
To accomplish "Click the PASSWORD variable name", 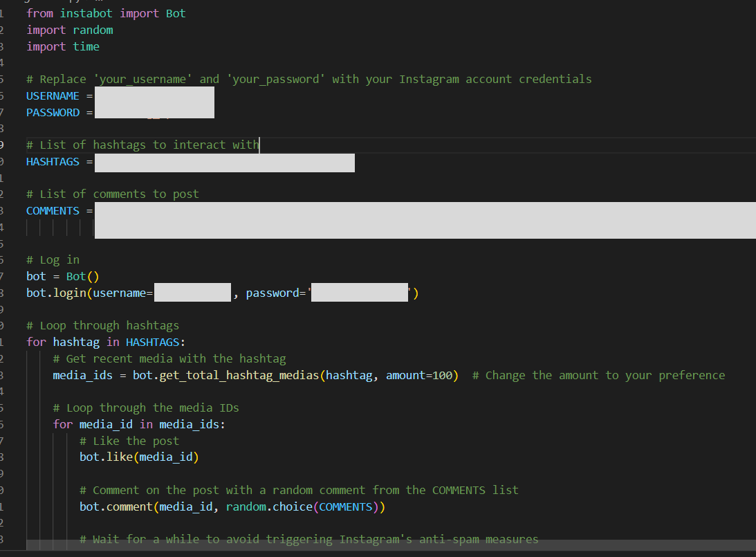I will (x=53, y=112).
